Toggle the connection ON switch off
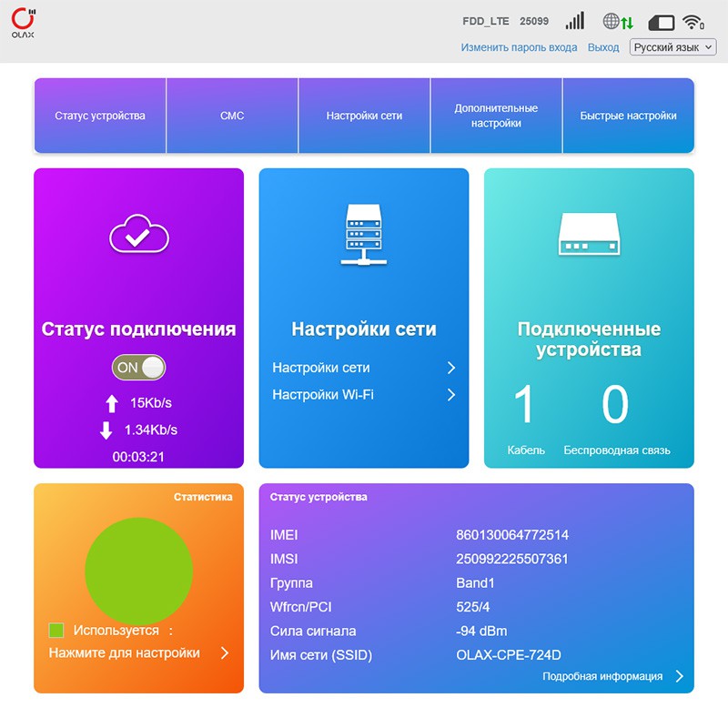 pyautogui.click(x=139, y=368)
